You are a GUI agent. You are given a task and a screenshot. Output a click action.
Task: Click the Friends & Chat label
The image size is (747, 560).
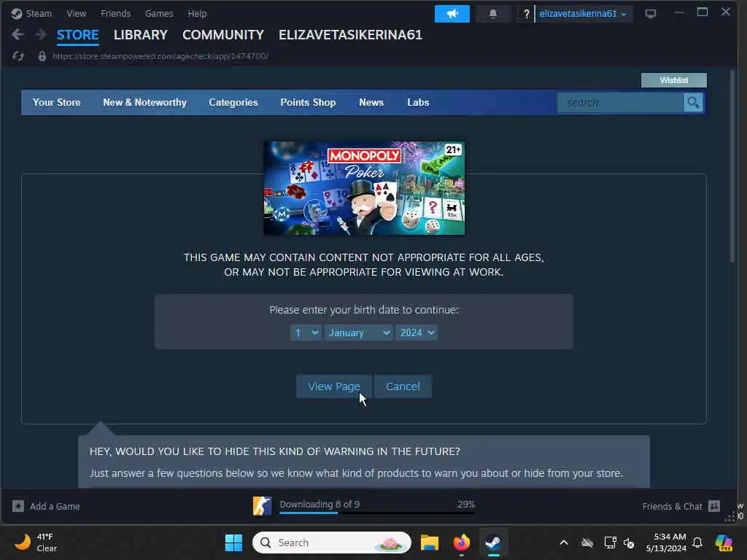coord(672,506)
